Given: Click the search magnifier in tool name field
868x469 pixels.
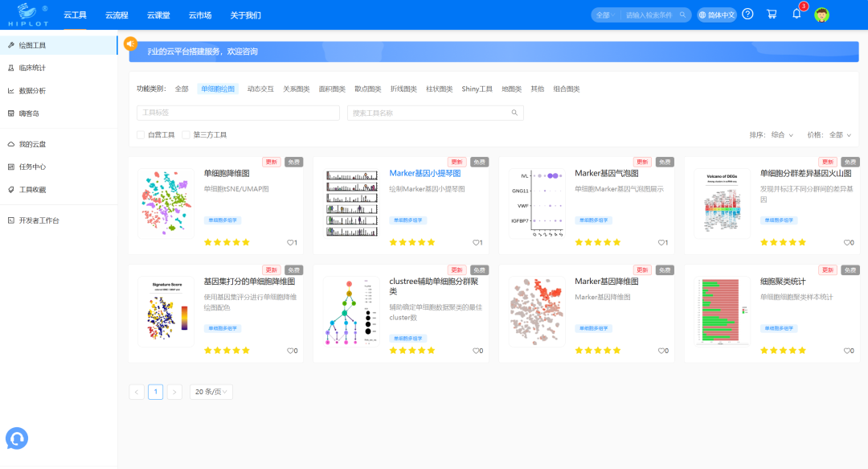Looking at the screenshot, I should click(514, 113).
